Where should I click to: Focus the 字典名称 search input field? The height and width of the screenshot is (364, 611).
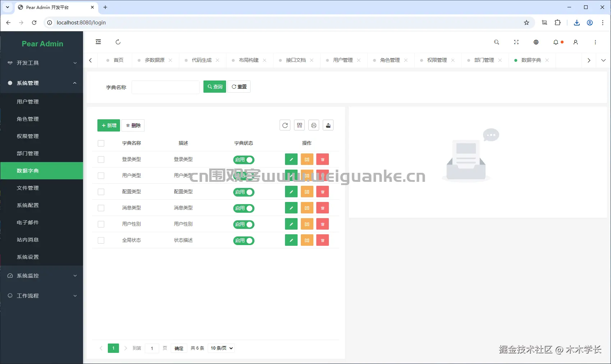coord(166,87)
